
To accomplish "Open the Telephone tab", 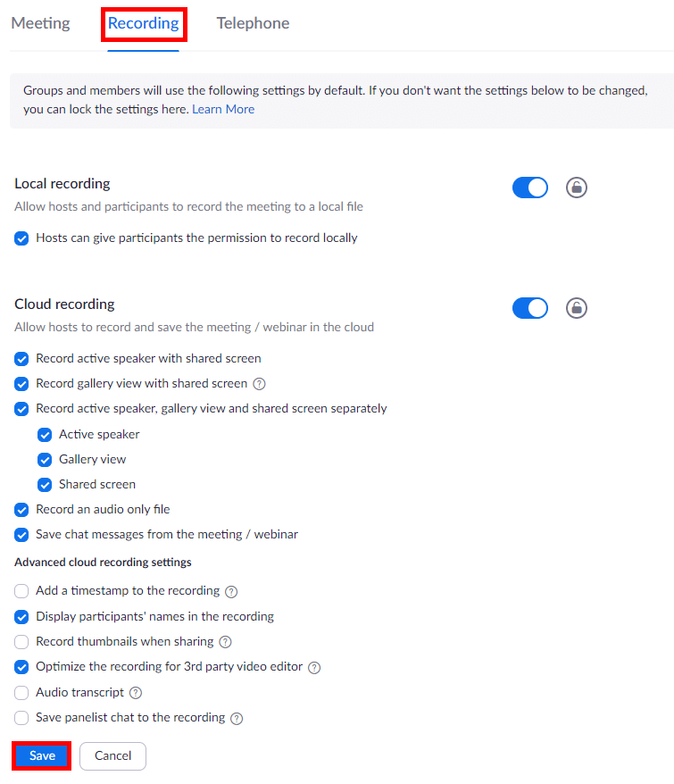I will (253, 23).
